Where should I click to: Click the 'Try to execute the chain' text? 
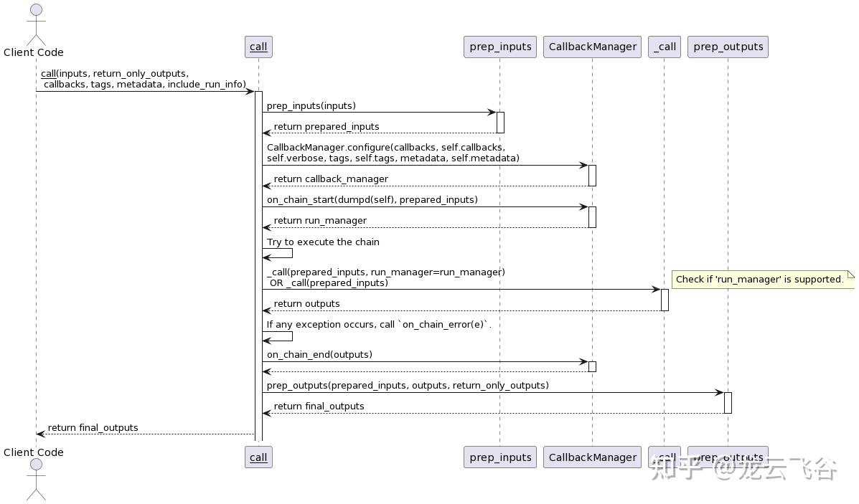[x=323, y=242]
